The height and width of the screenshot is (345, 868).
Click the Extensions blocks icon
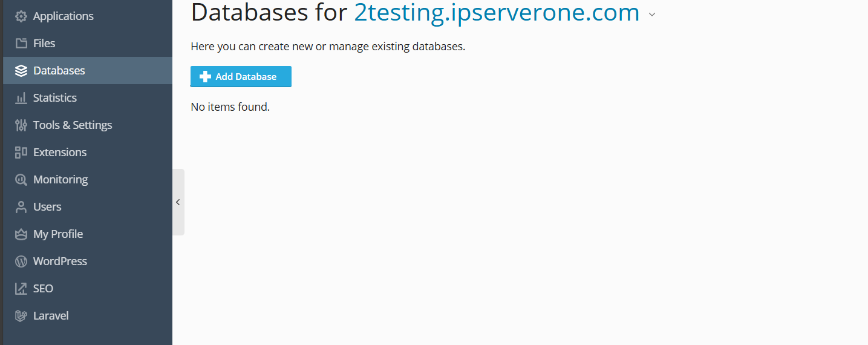21,153
